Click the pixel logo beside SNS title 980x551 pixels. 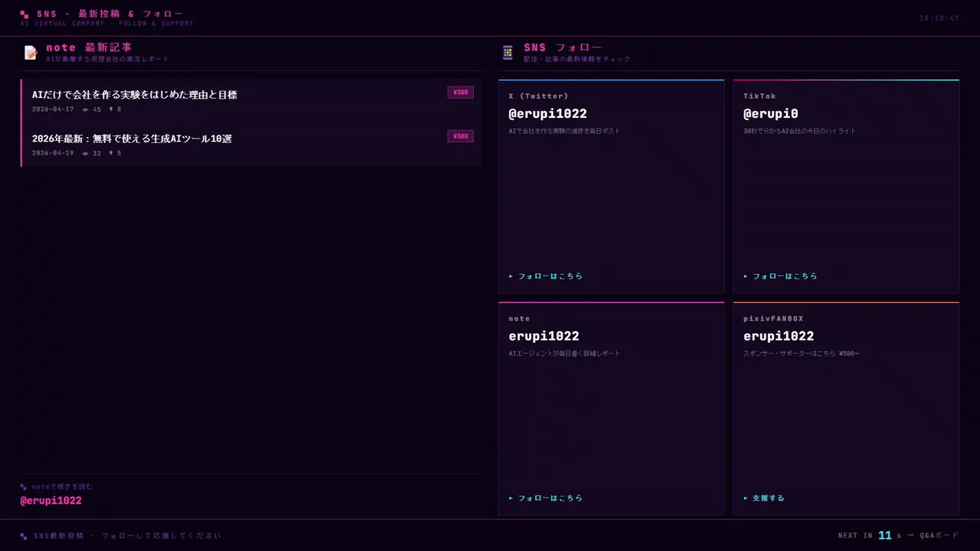click(24, 14)
